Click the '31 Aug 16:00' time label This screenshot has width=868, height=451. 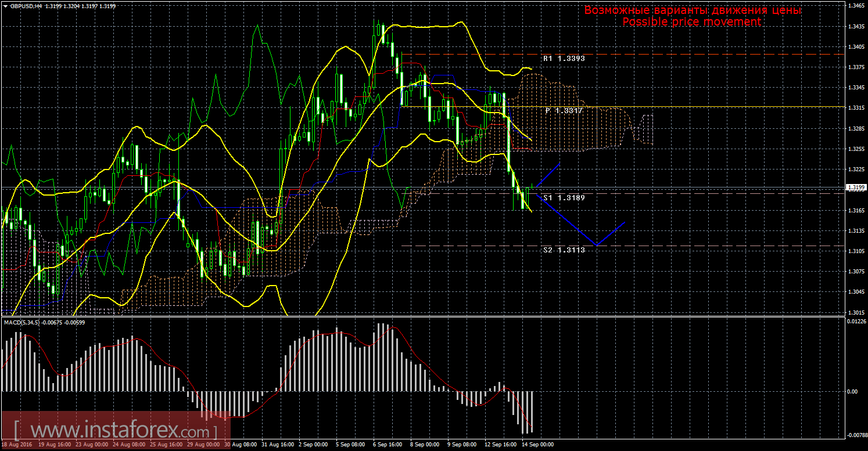[x=277, y=445]
